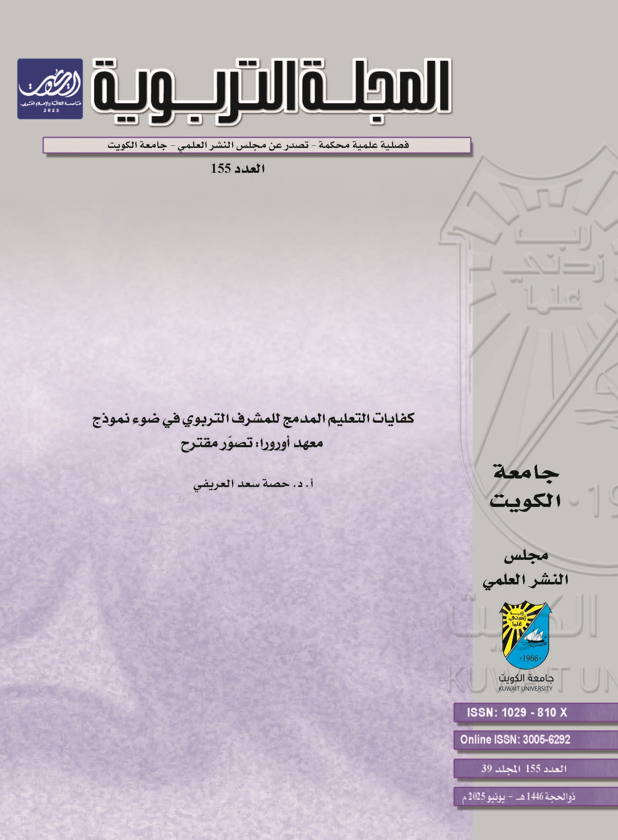The image size is (618, 840).
Task: Click the blue 2025 calligraphy logo badge
Action: [50, 89]
